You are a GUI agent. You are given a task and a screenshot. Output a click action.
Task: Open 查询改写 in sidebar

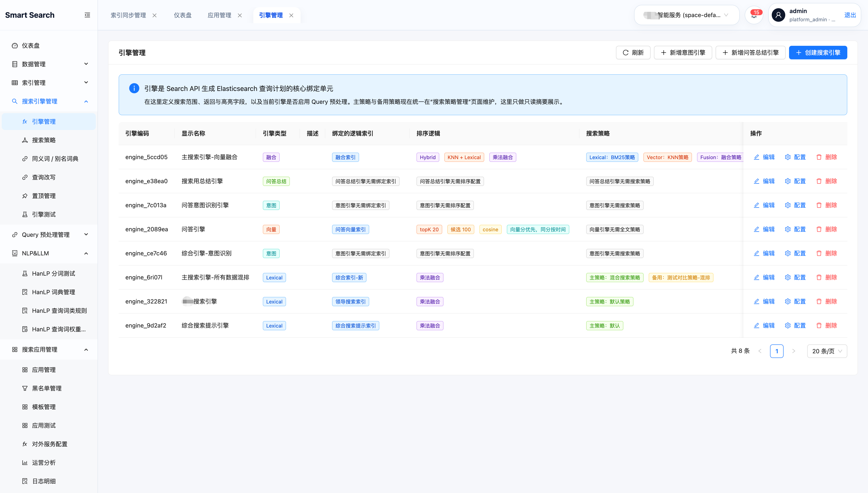pyautogui.click(x=49, y=177)
